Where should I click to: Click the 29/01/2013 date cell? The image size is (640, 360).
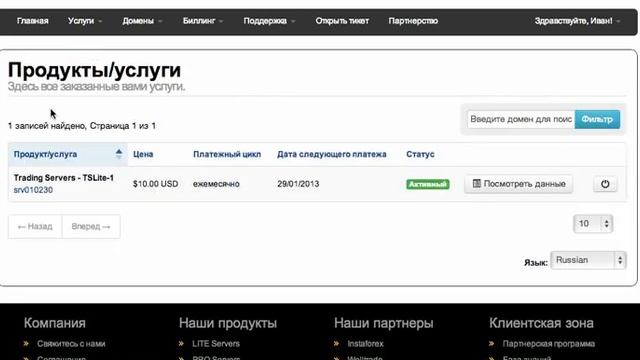[298, 184]
